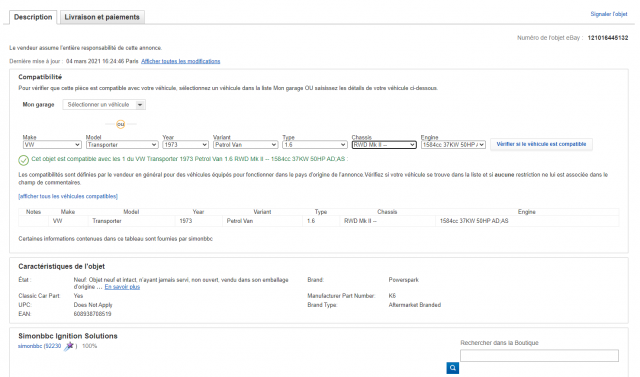The height and width of the screenshot is (377, 640).
Task: Open the Engine dropdown showing 1584cc
Action: pyautogui.click(x=453, y=145)
